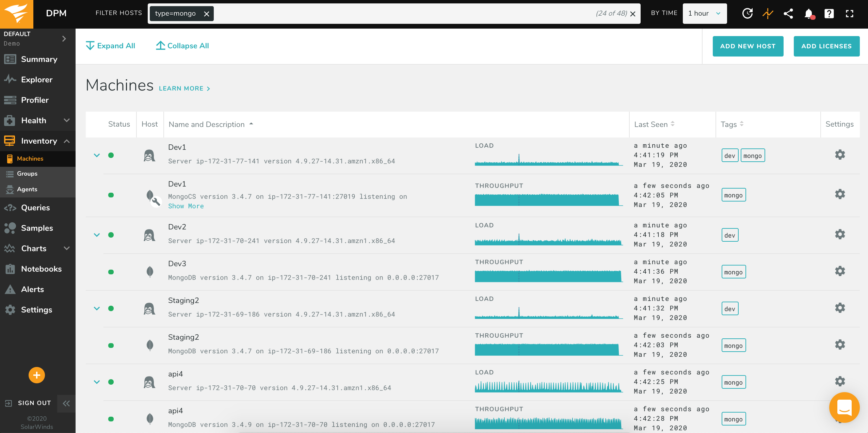Click the help question mark icon

pos(829,14)
